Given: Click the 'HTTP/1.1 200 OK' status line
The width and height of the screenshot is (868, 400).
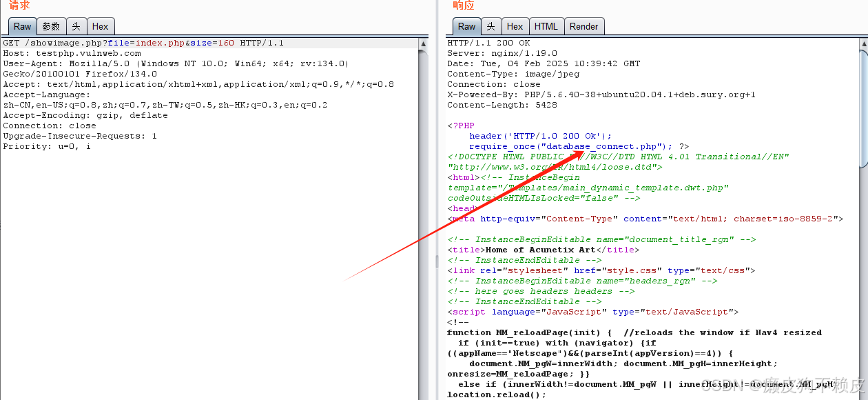Looking at the screenshot, I should coord(488,43).
